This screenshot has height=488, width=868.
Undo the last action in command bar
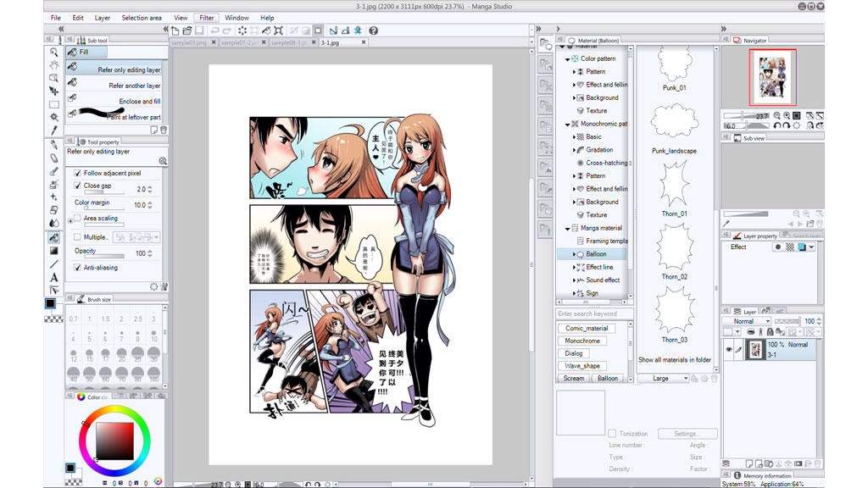(x=214, y=31)
